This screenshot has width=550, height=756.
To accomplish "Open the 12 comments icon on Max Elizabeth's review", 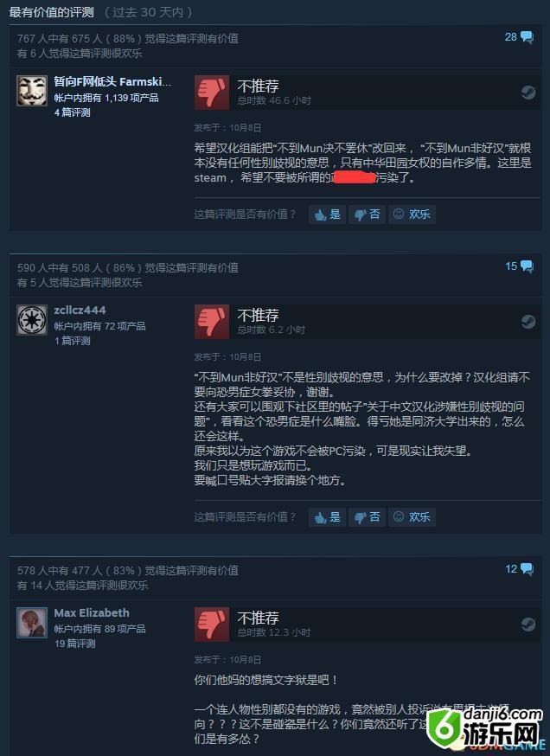I will [519, 569].
